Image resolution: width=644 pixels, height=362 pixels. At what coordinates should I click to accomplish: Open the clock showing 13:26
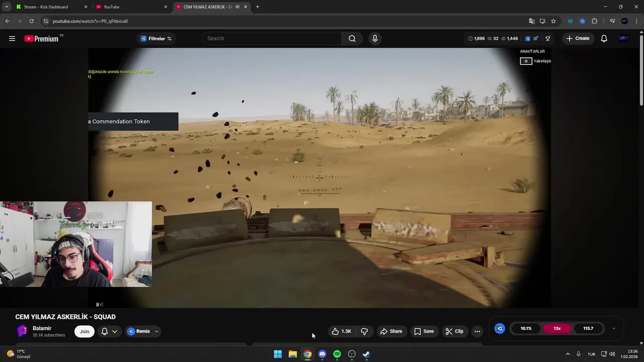coord(629,354)
